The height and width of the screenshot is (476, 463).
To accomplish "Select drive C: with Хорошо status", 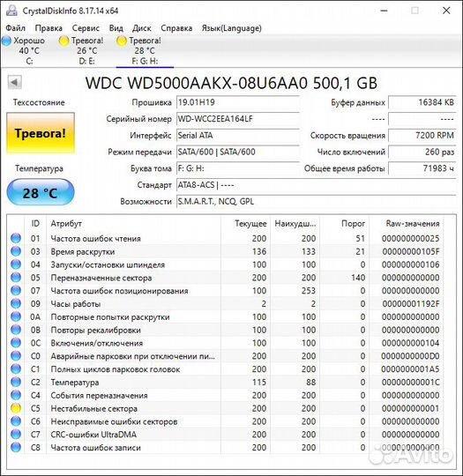I will tap(24, 50).
